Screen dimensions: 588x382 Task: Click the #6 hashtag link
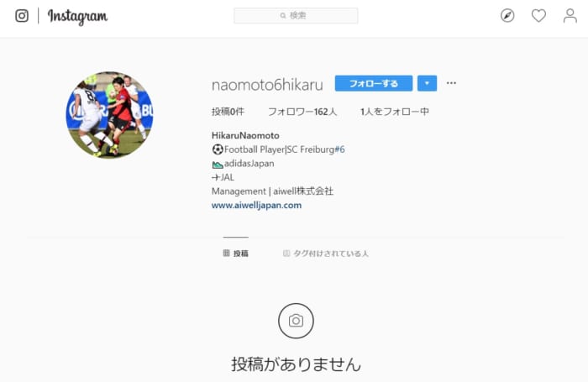(339, 149)
